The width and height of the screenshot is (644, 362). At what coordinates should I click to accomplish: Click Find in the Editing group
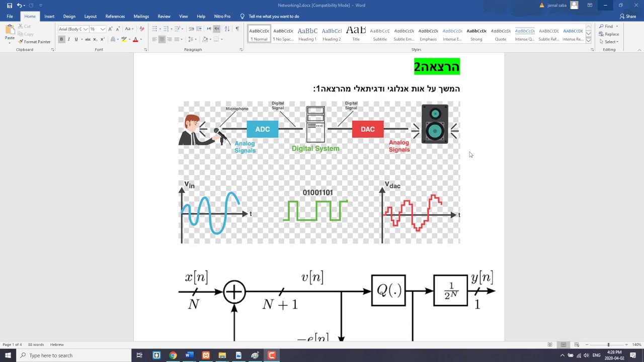coord(606,26)
